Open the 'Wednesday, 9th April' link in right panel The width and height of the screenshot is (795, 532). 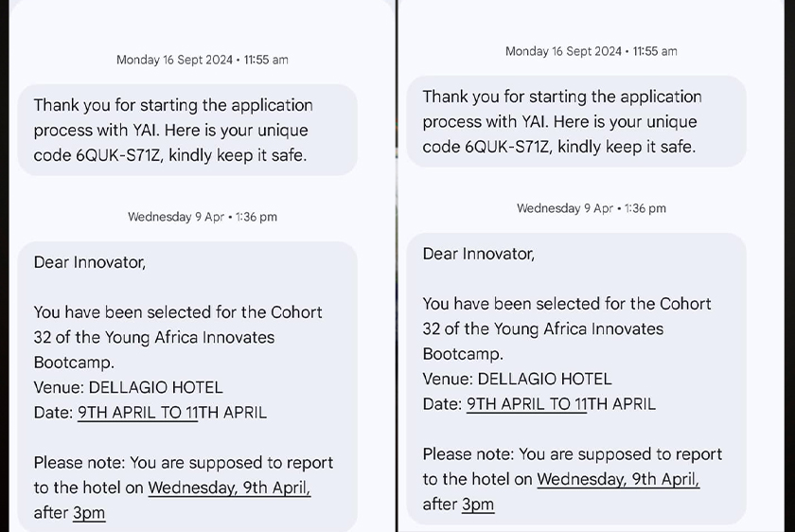click(618, 480)
